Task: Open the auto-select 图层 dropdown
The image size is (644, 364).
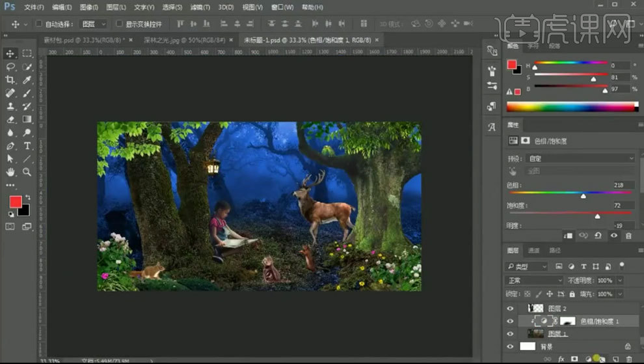Action: (x=94, y=24)
